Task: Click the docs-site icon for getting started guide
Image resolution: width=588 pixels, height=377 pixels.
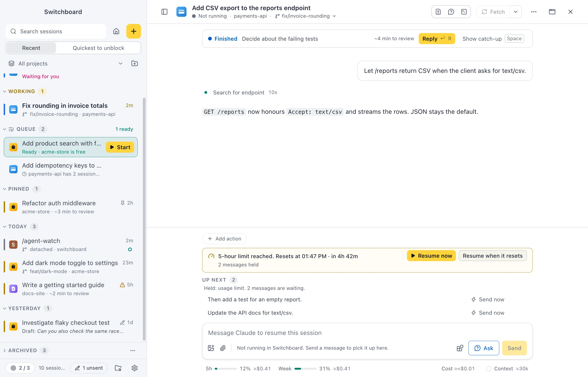Action: coord(13,289)
